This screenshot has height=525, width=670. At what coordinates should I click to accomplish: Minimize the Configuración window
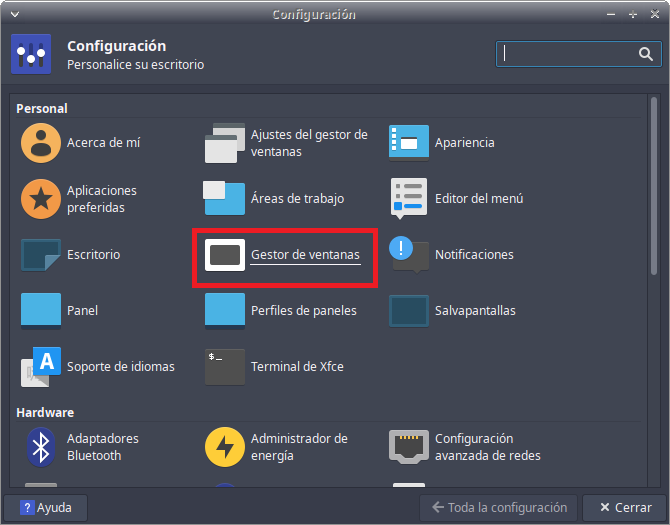point(611,15)
